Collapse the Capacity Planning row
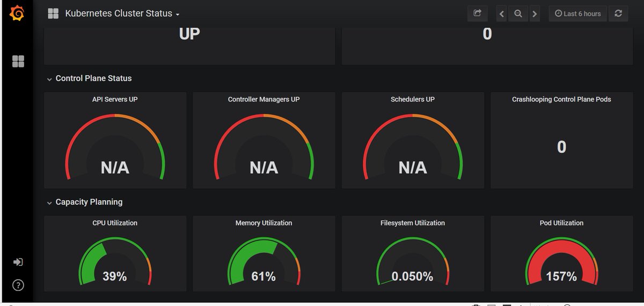 (85, 202)
